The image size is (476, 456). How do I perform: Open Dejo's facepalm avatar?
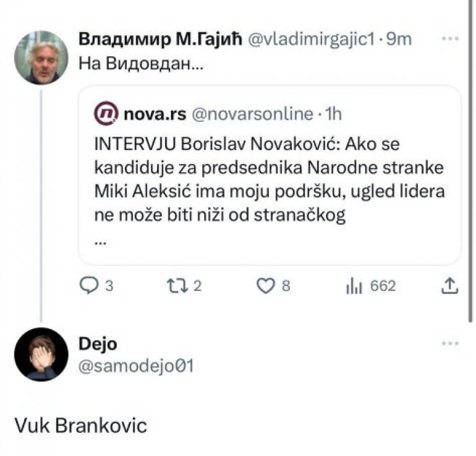coord(41,355)
